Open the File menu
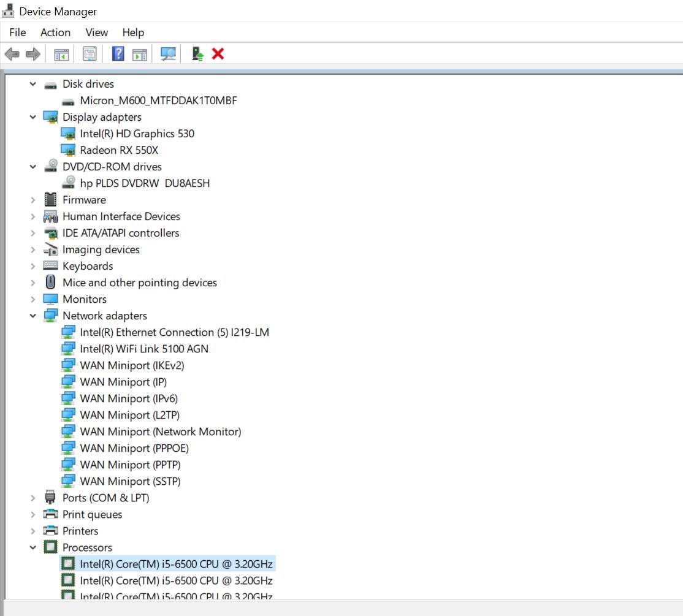This screenshot has height=616, width=683. click(x=17, y=32)
